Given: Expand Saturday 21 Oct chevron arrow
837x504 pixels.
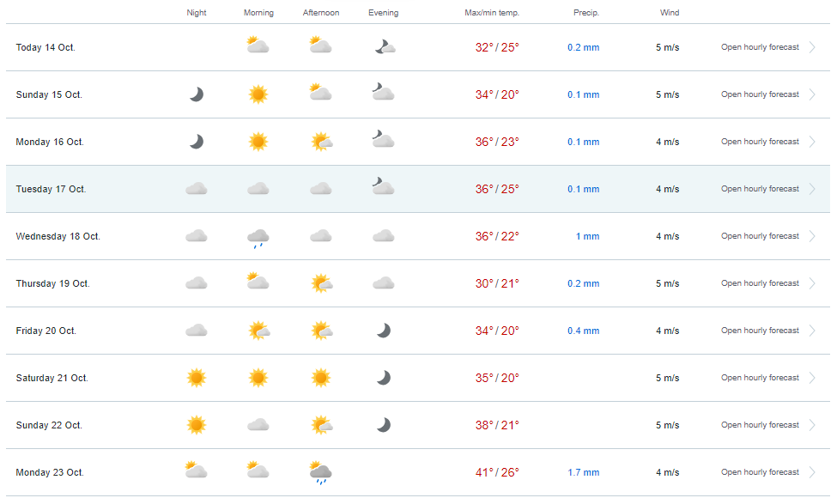Looking at the screenshot, I should (x=812, y=378).
